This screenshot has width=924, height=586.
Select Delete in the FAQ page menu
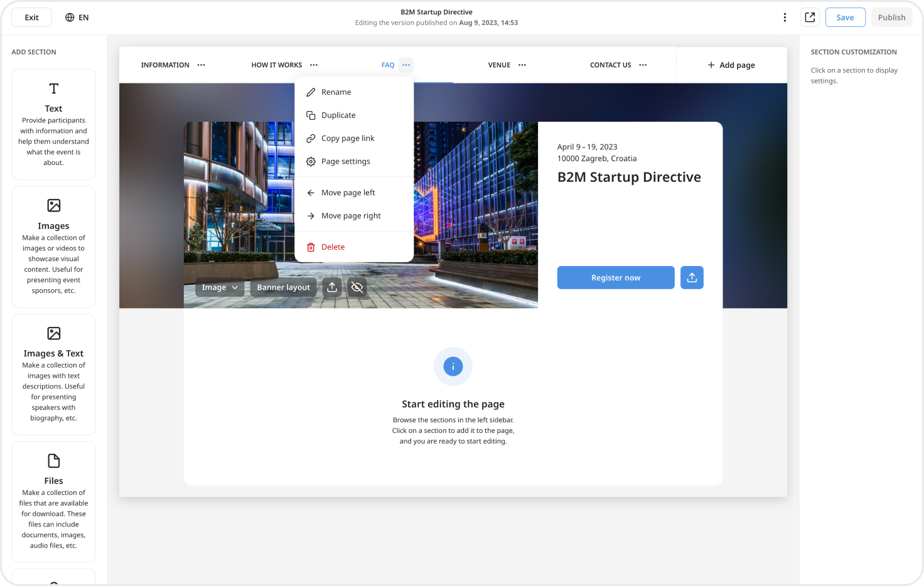[x=333, y=247]
